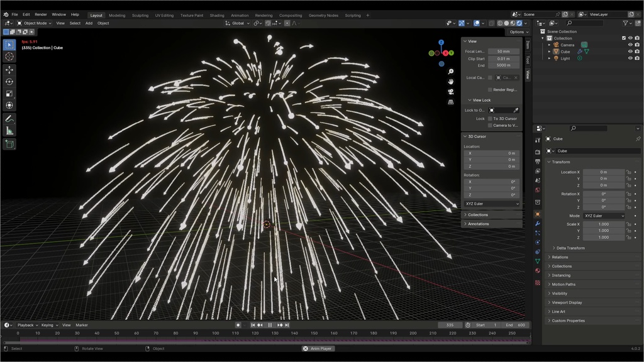Open the Render menu
644x362 pixels.
coord(41,14)
